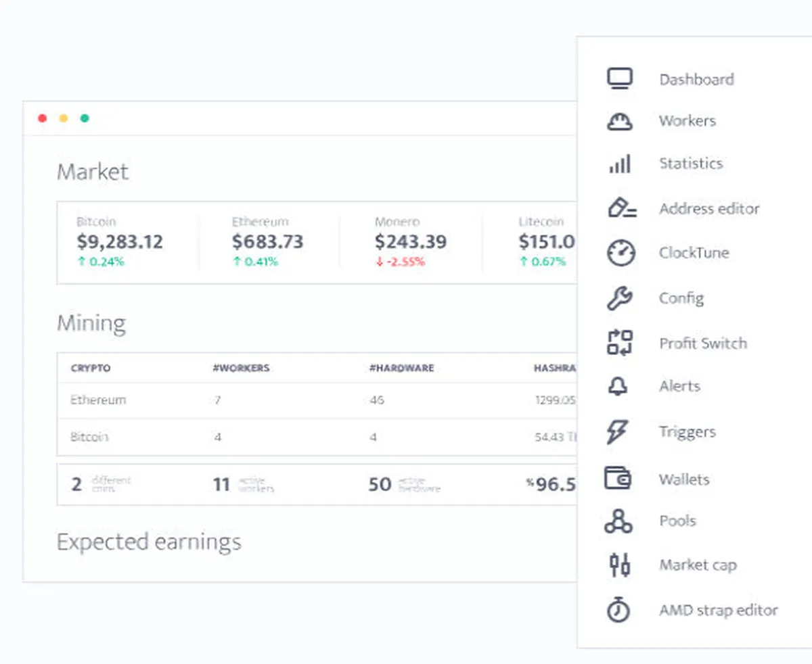Click the red close window dot
812x664 pixels.
42,118
